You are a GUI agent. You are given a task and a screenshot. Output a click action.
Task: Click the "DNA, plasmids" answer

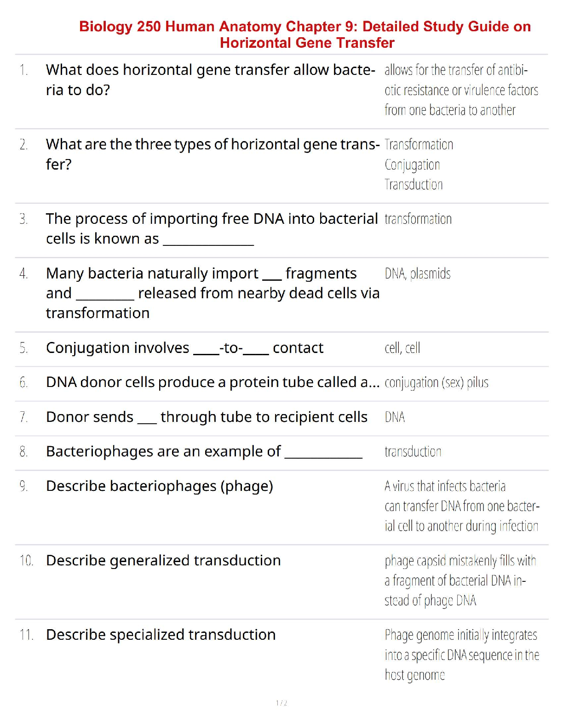click(x=418, y=273)
